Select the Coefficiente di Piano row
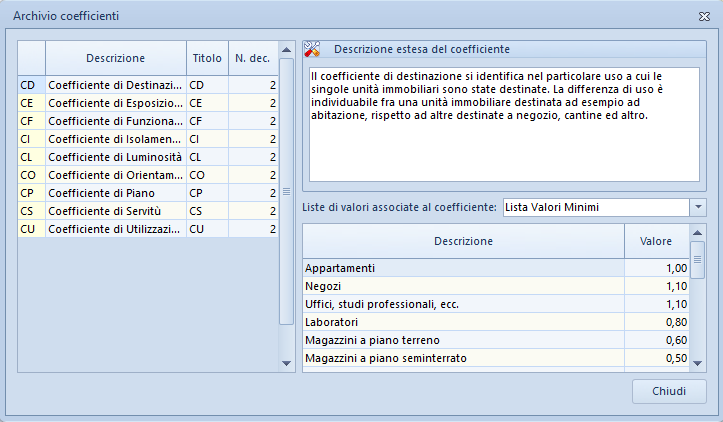 pyautogui.click(x=148, y=193)
